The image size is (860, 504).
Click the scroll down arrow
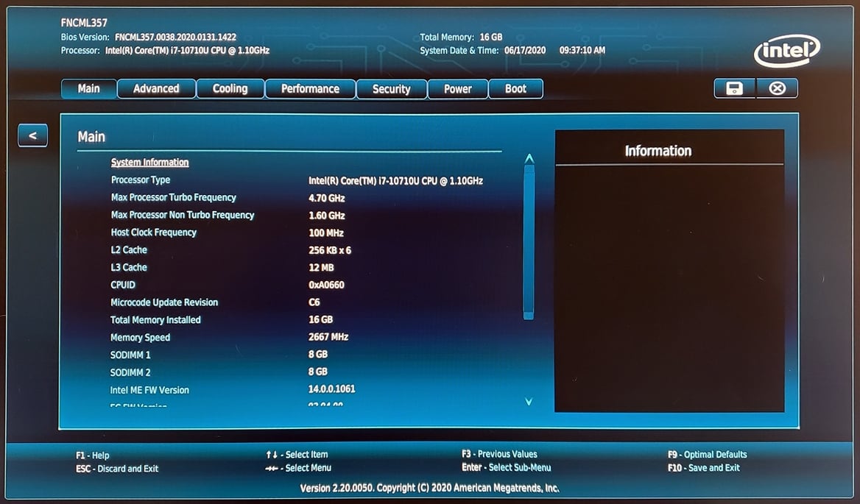tap(529, 402)
